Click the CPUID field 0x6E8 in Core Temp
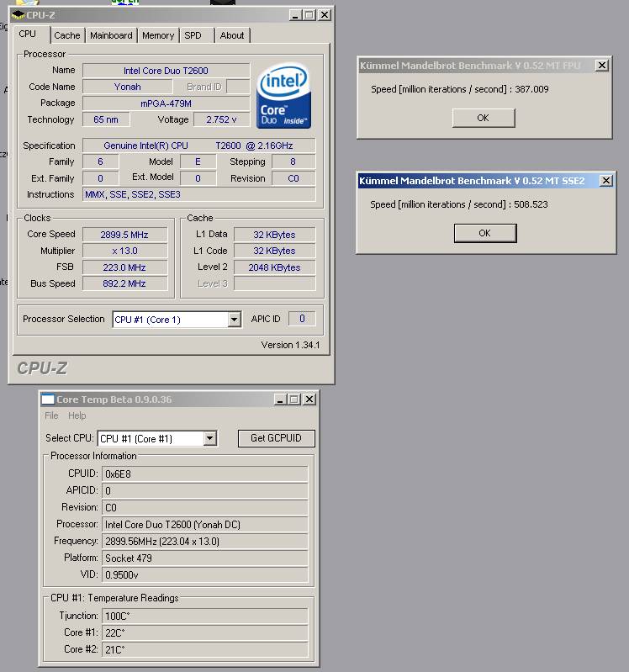 205,474
